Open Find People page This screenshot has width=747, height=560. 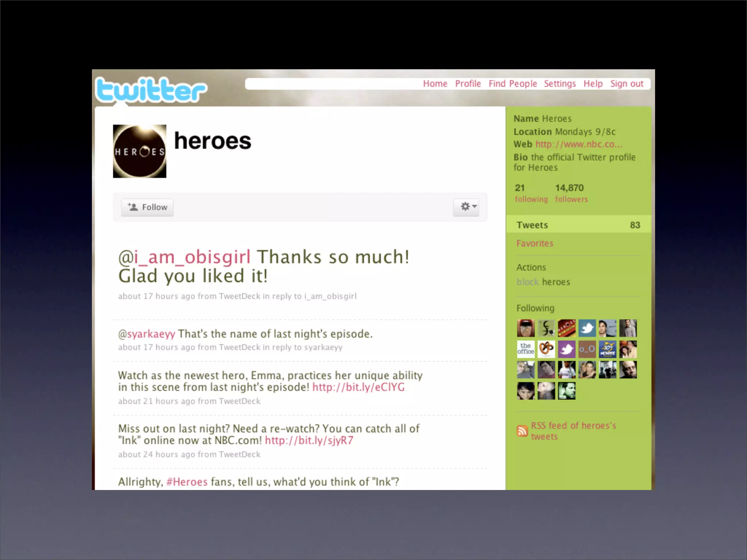(x=512, y=84)
